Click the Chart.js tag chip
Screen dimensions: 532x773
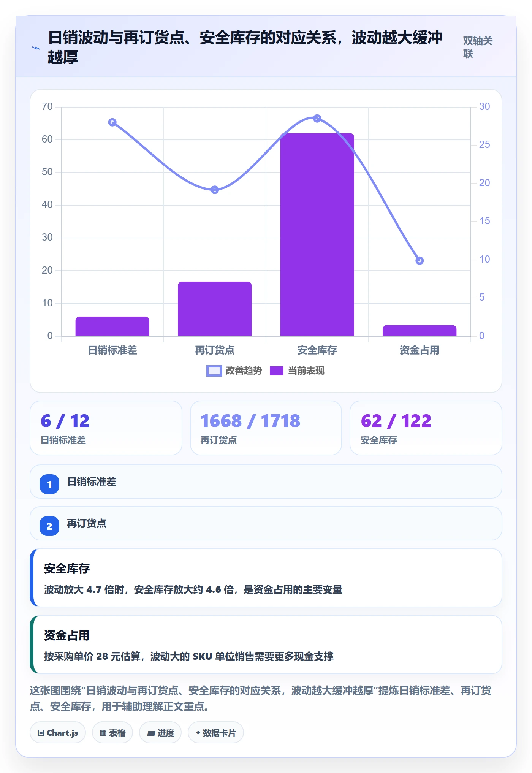point(58,733)
